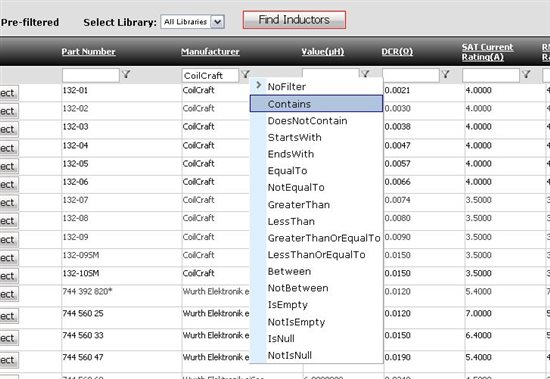The width and height of the screenshot is (550, 379).
Task: Click Select button for part 132-05
Action: tap(9, 166)
